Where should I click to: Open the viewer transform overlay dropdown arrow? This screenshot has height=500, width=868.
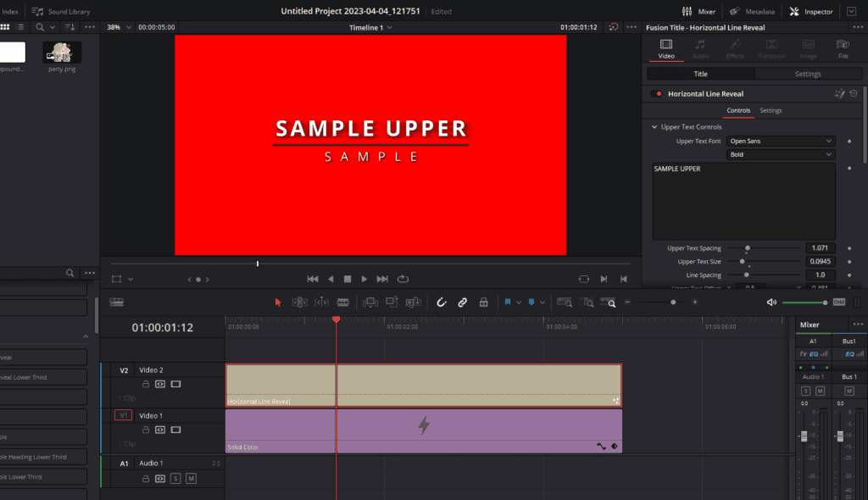[x=131, y=279]
